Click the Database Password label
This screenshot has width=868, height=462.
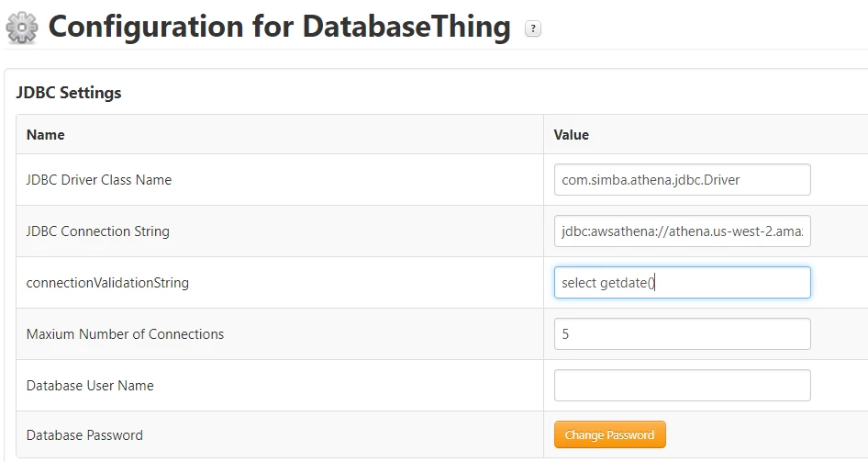[84, 435]
